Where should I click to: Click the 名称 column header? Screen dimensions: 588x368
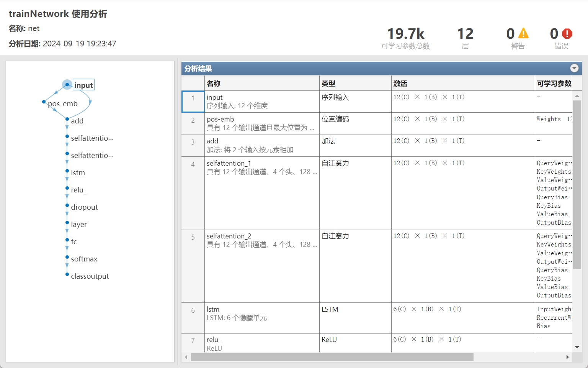pyautogui.click(x=212, y=83)
